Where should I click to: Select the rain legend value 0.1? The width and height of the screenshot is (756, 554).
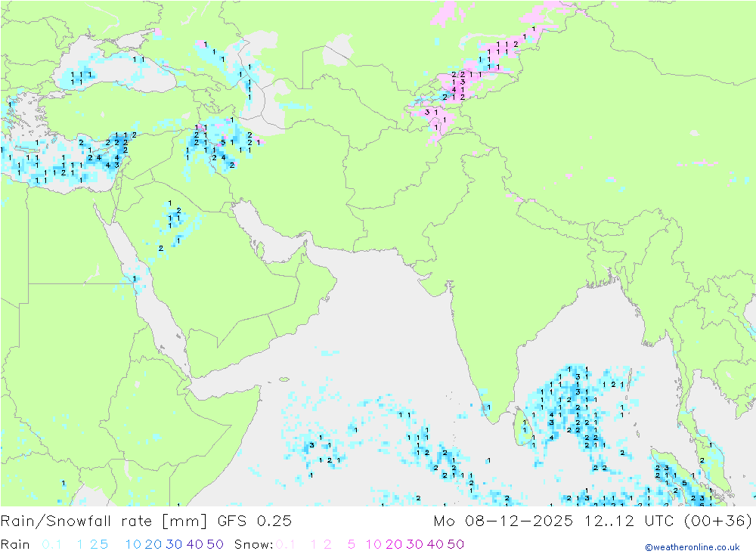(51, 544)
